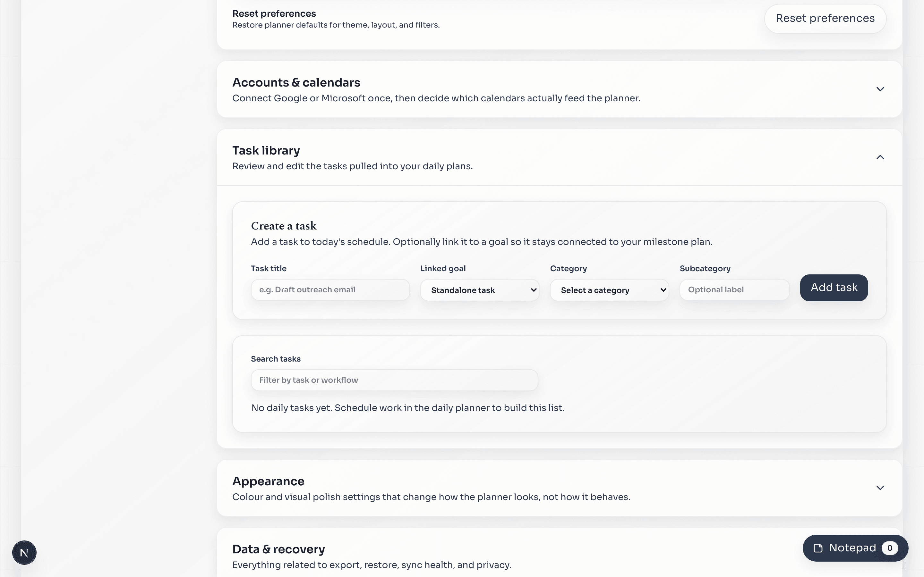Click the Add task button
924x577 pixels.
click(834, 288)
